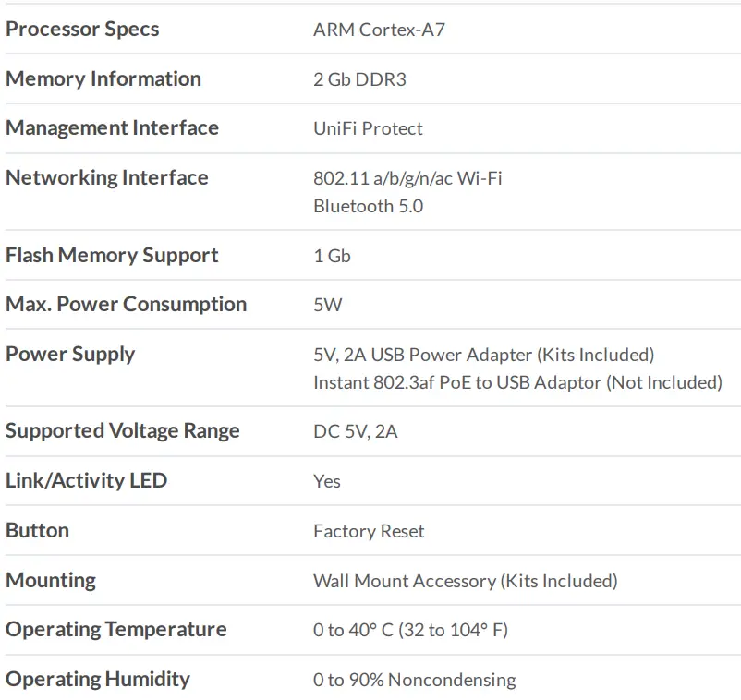
Task: Click the Wall Mount Accessory text
Action: tap(465, 581)
